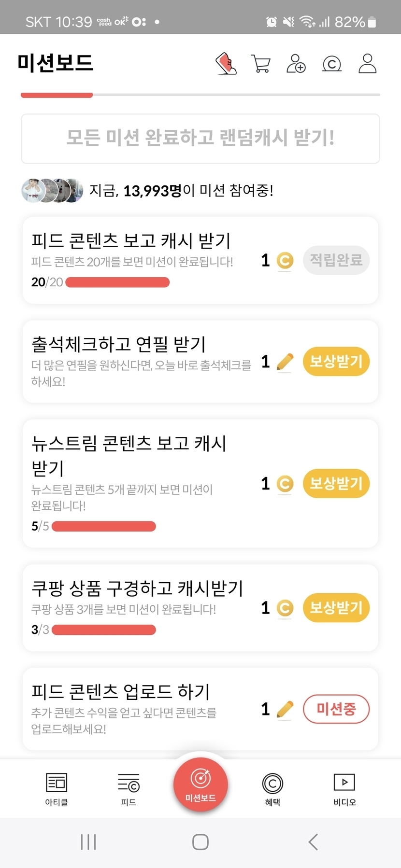Tap the 적립완료 button

click(x=336, y=260)
